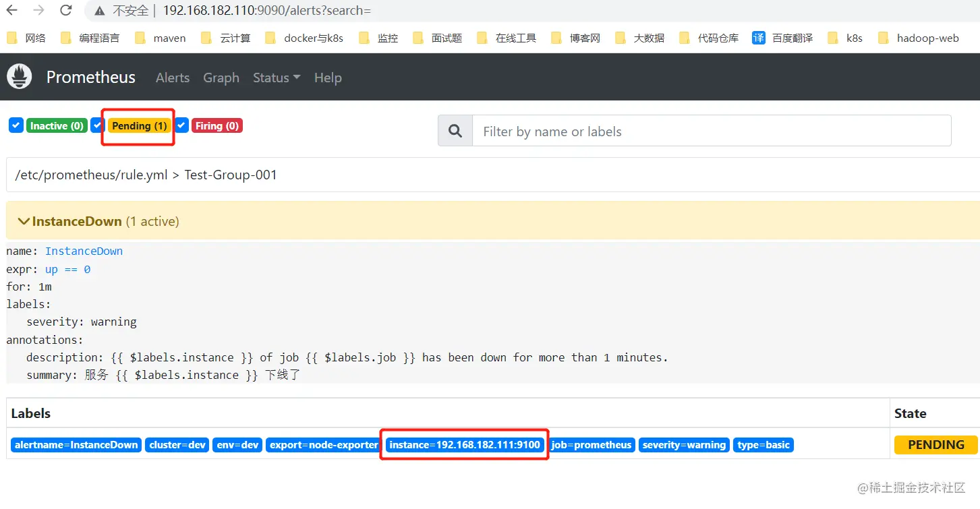Open the hadoop-web bookmarks folder
The width and height of the screenshot is (980, 509).
918,38
